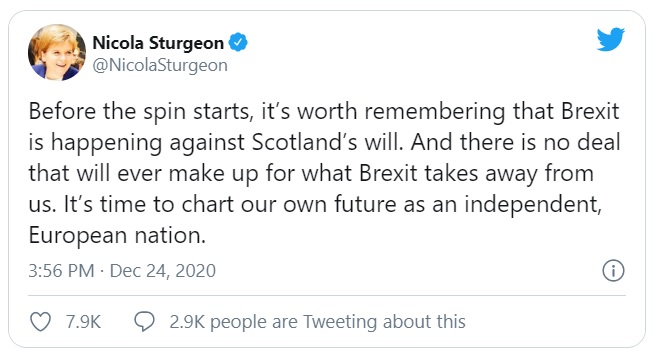Viewport: 658px width, 360px height.
Task: Click the Dec 24, 2020 date
Action: (x=163, y=271)
